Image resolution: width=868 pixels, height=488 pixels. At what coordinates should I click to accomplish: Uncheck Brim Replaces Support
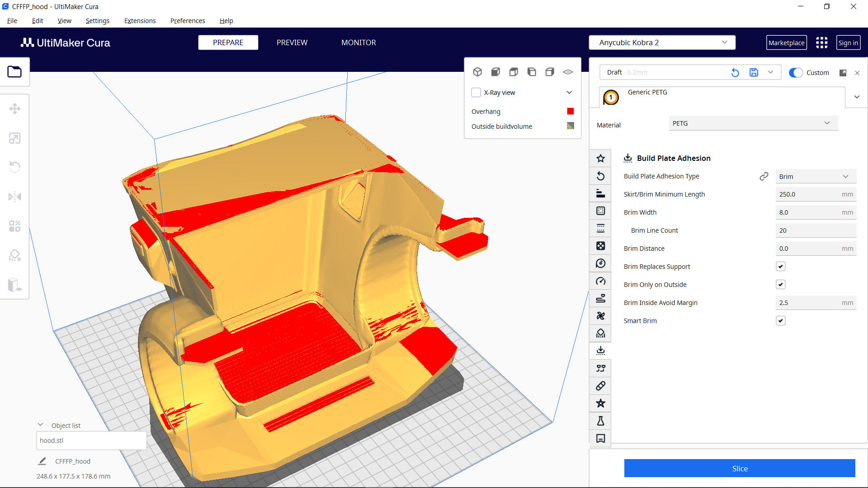(781, 266)
